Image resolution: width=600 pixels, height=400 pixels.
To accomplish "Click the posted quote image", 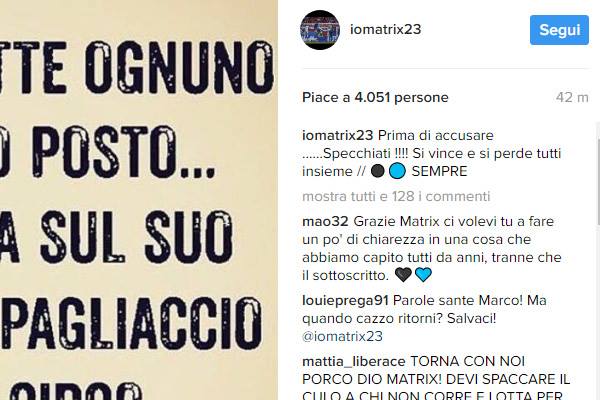I will pos(139,200).
